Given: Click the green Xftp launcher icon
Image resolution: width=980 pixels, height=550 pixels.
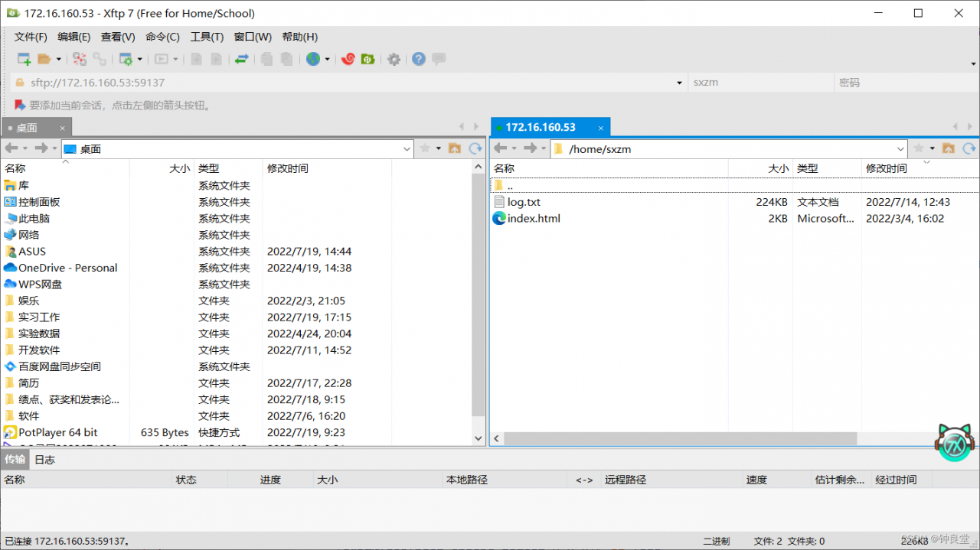Looking at the screenshot, I should pos(368,59).
